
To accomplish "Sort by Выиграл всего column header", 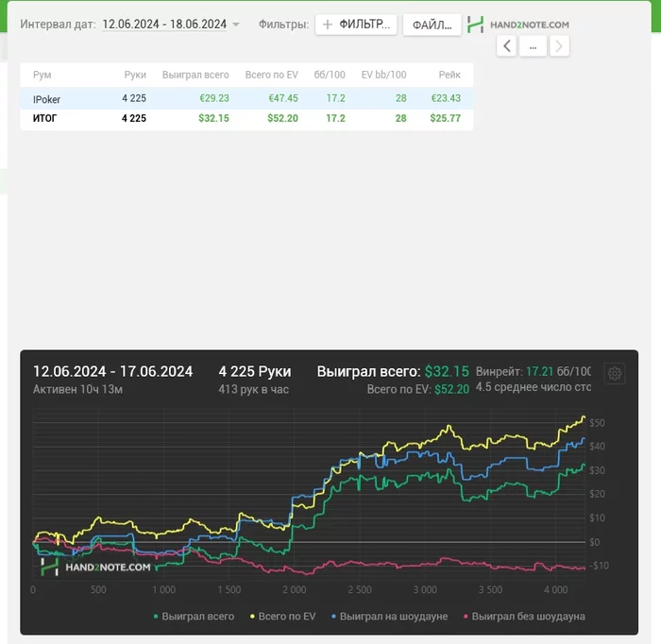I will (x=195, y=75).
